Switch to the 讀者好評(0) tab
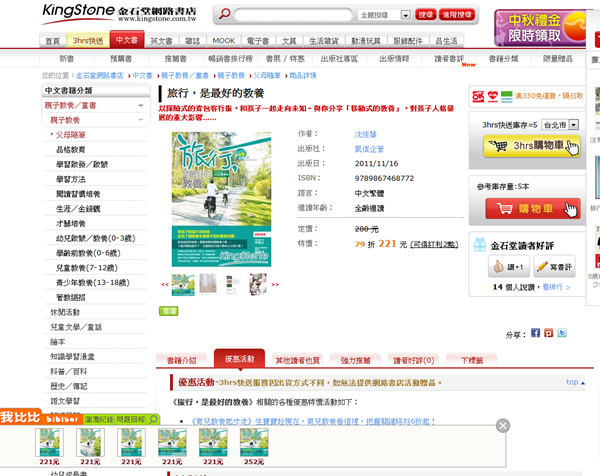Viewport: 600px width, 476px height. click(x=413, y=360)
